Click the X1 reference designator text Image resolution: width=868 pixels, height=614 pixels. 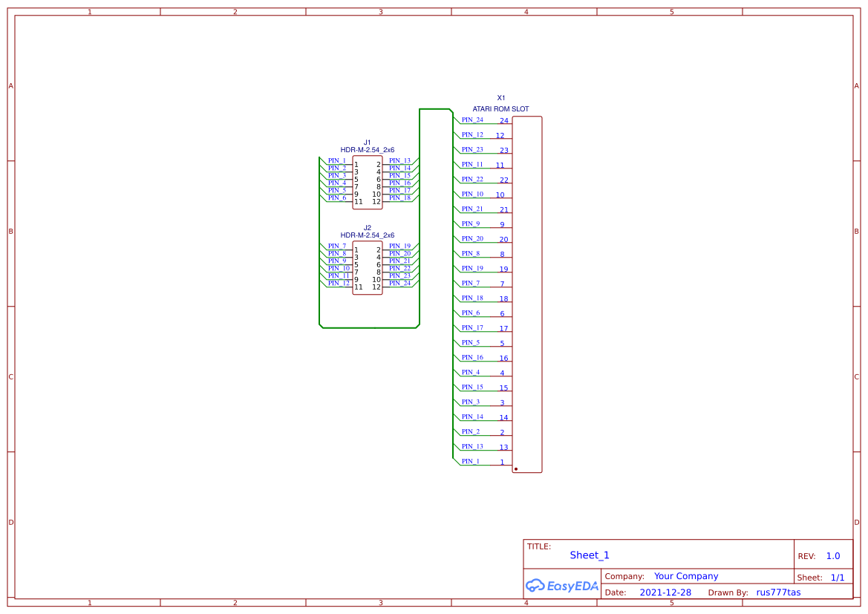pos(502,97)
